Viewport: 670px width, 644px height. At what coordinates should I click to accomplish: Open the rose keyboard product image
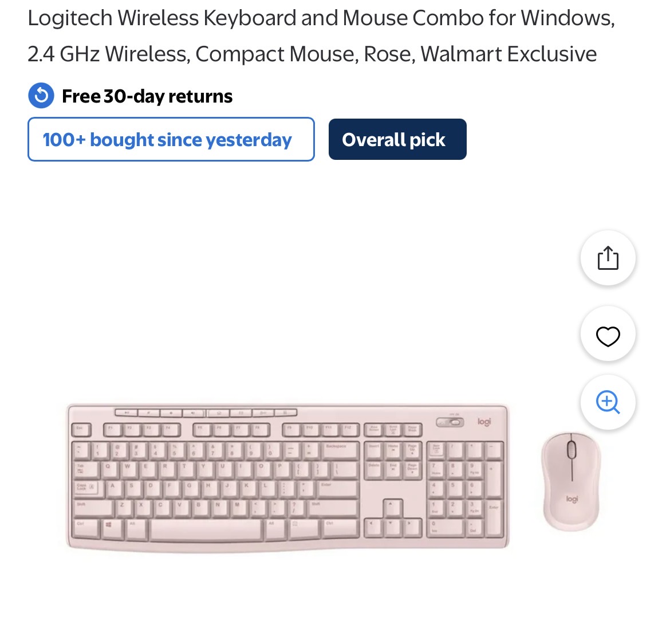(287, 477)
